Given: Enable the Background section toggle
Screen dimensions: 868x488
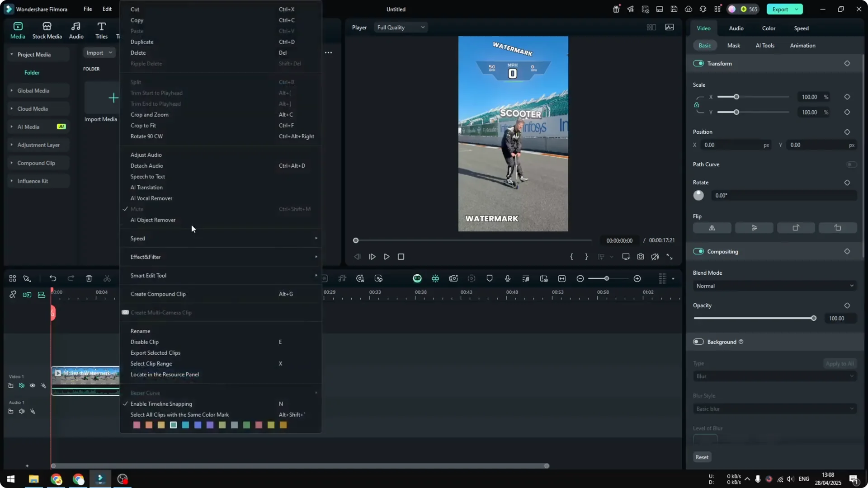Looking at the screenshot, I should tap(698, 342).
